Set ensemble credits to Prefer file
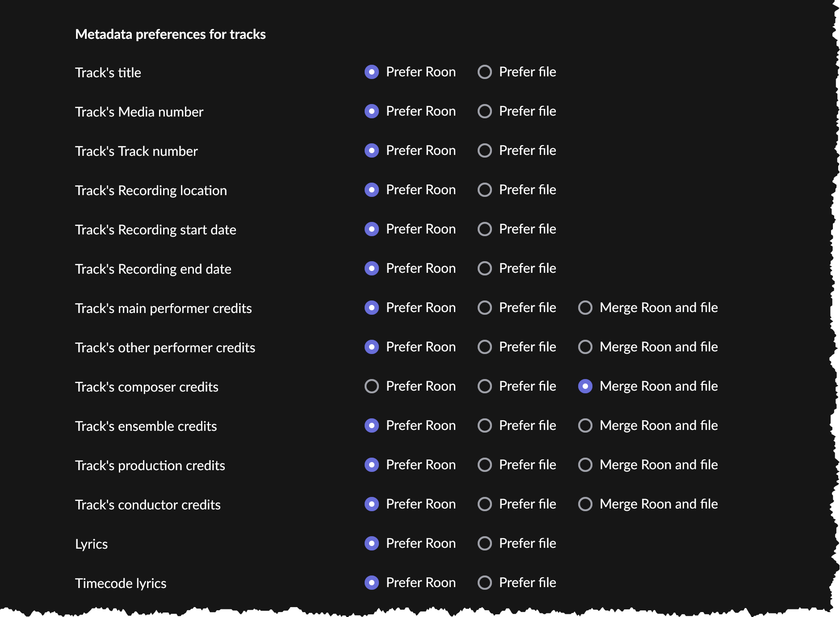This screenshot has height=617, width=840. click(x=485, y=425)
